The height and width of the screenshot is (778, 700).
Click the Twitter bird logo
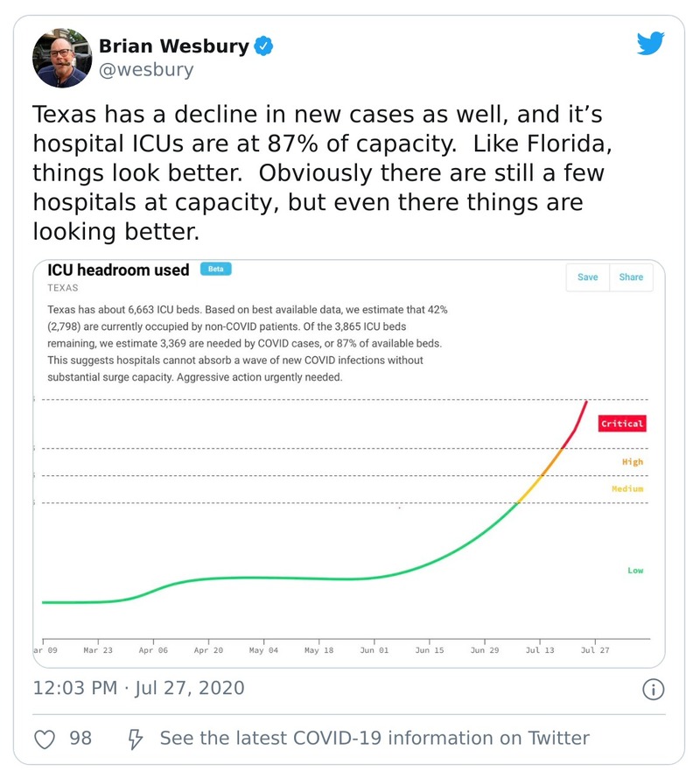click(x=650, y=44)
